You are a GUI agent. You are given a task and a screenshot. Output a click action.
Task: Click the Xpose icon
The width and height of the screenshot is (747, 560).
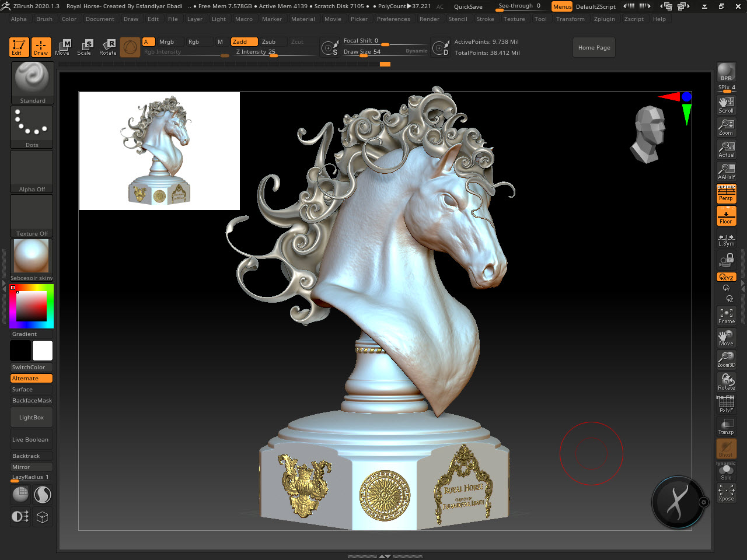[x=726, y=493]
